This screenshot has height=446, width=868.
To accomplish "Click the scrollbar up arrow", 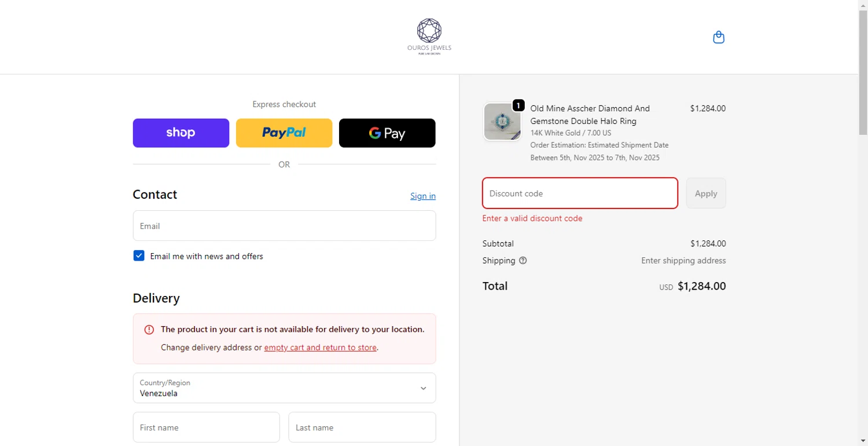I will pos(863,5).
